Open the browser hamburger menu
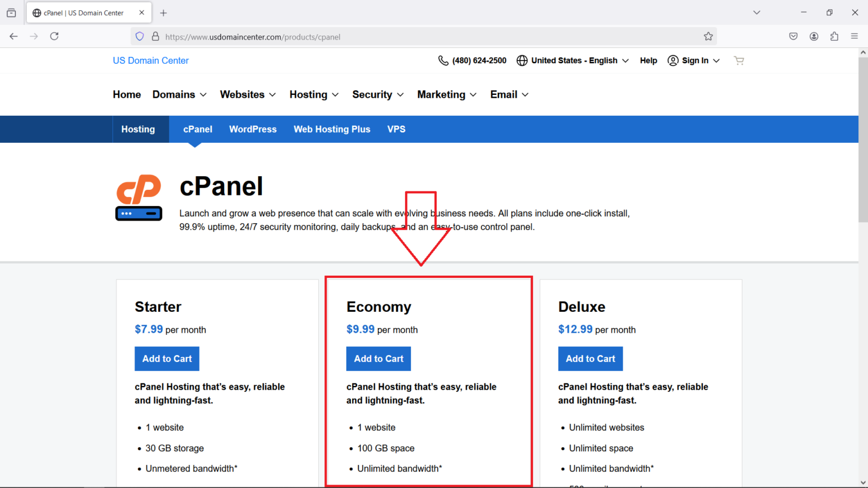Screen dimensions: 868x488 click(x=855, y=36)
